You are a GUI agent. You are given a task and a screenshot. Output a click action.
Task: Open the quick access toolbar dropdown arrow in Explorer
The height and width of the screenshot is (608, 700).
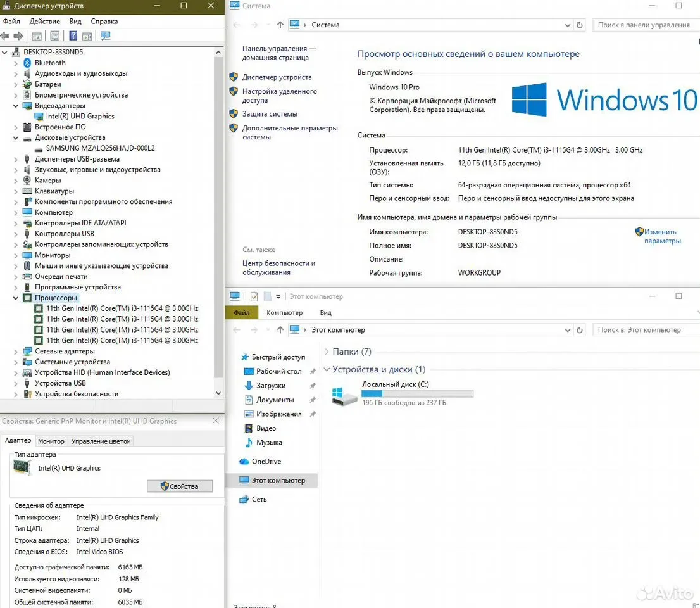click(x=278, y=296)
